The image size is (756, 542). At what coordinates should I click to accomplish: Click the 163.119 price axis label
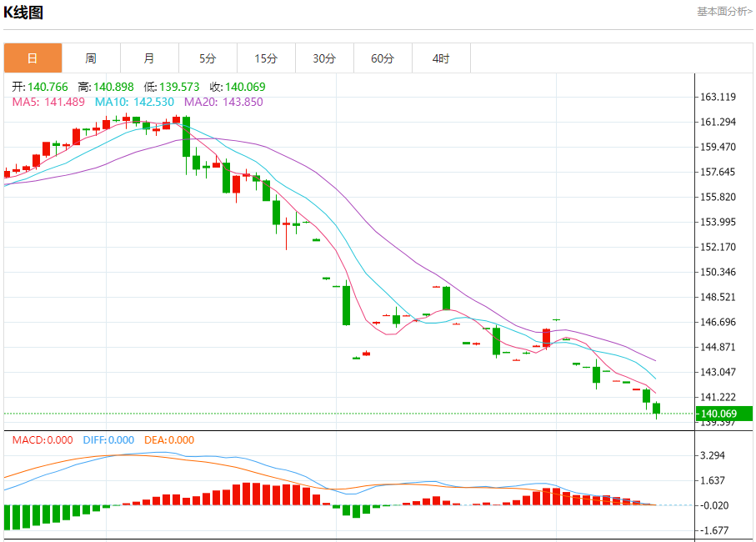[718, 97]
